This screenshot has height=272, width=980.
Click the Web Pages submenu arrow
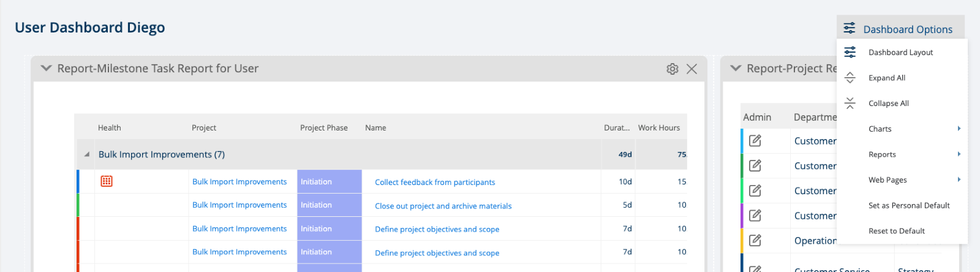click(959, 179)
